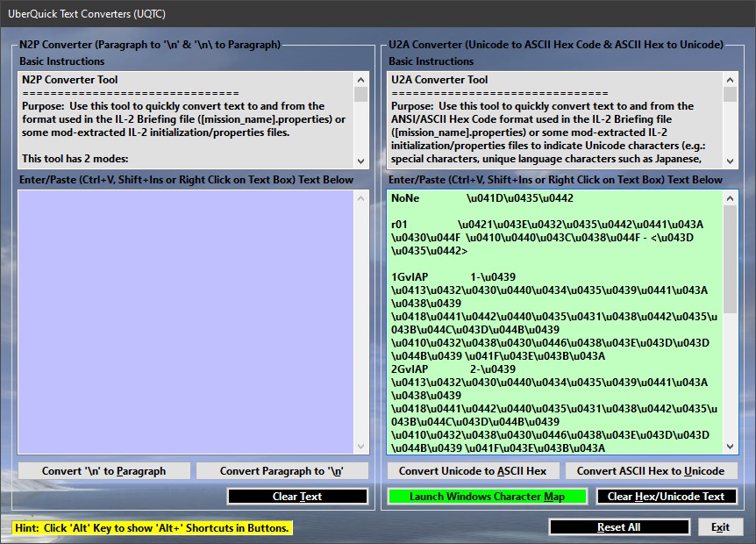The image size is (756, 544).
Task: Click N2P instructions scroll up arrow
Action: click(360, 80)
